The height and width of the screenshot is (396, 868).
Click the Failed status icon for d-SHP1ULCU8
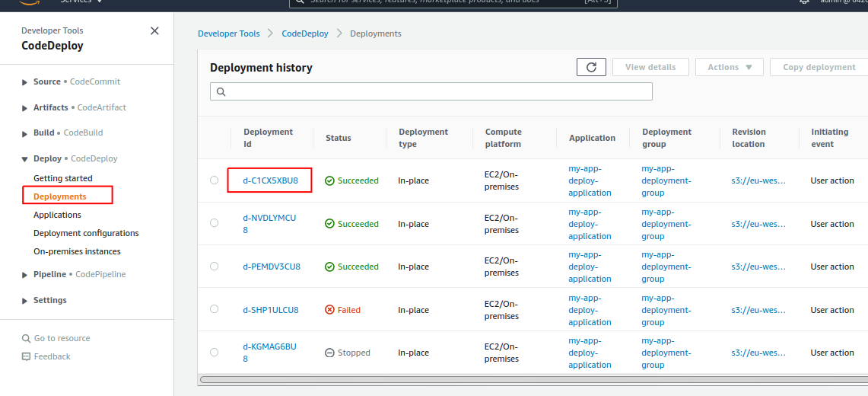(x=329, y=310)
